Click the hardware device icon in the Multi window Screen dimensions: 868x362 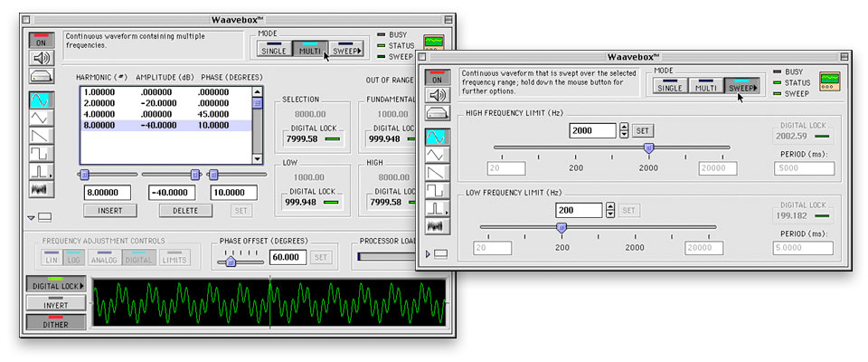[42, 75]
